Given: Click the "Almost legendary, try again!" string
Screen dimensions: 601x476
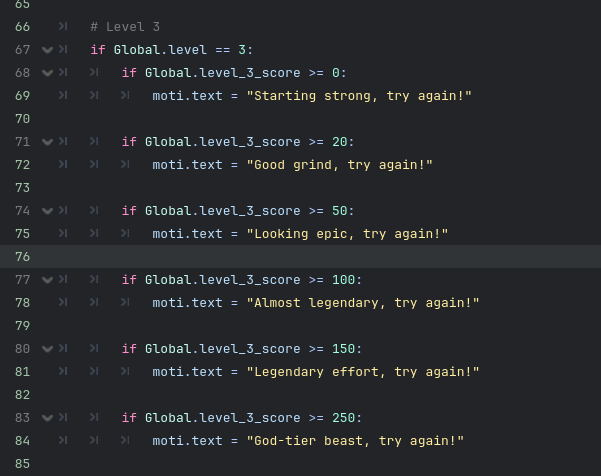Looking at the screenshot, I should 363,303.
